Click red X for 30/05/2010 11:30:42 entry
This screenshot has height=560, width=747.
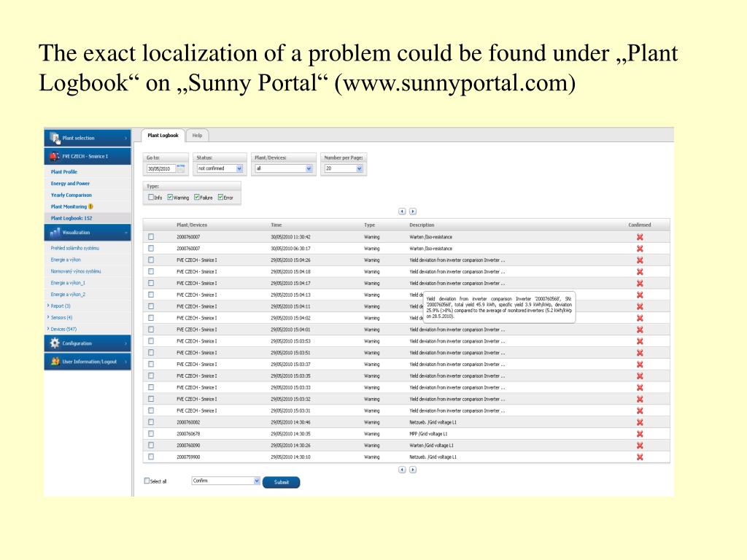pyautogui.click(x=640, y=237)
